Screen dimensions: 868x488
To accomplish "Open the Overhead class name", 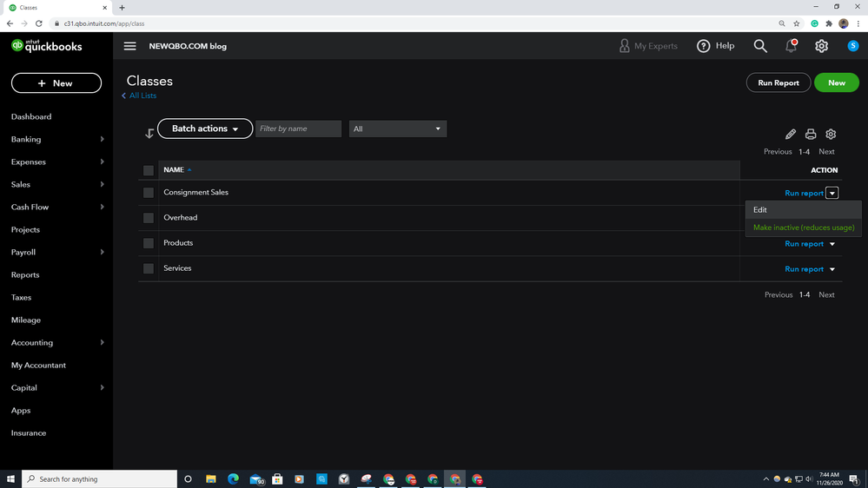I will point(181,217).
